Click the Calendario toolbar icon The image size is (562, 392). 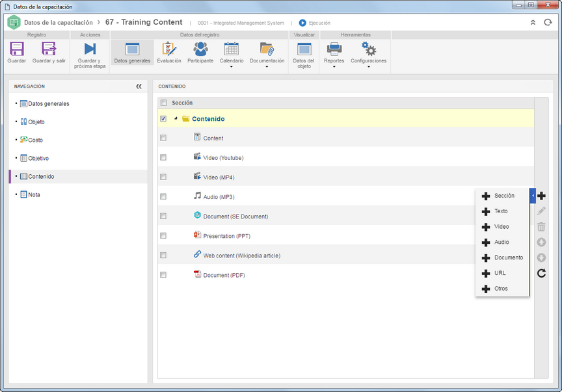tap(231, 49)
